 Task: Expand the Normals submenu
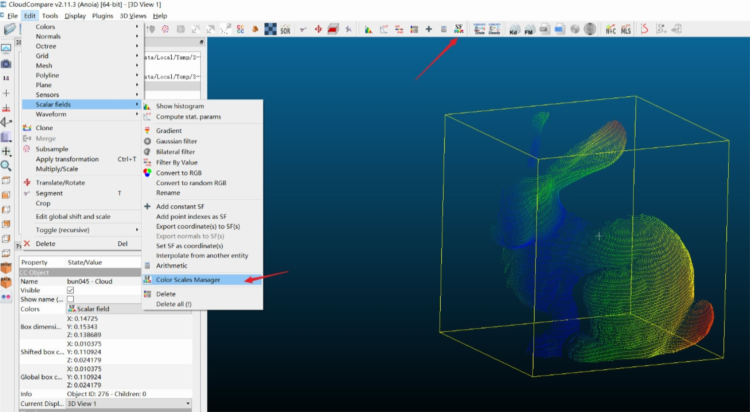coord(81,36)
